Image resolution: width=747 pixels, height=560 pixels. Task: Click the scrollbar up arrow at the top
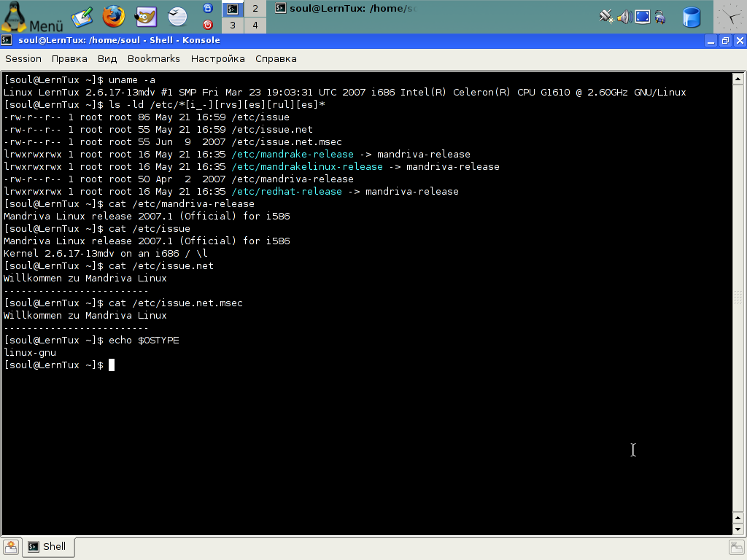pyautogui.click(x=738, y=79)
